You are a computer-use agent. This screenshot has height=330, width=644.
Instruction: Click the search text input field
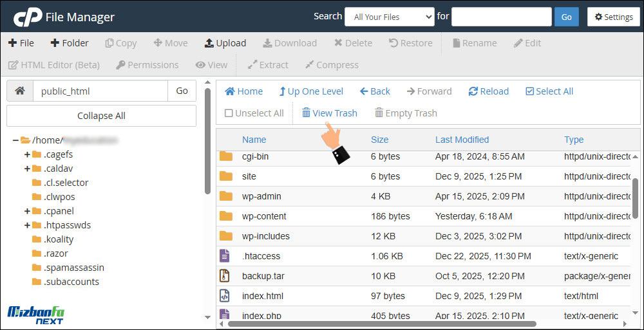click(x=501, y=17)
